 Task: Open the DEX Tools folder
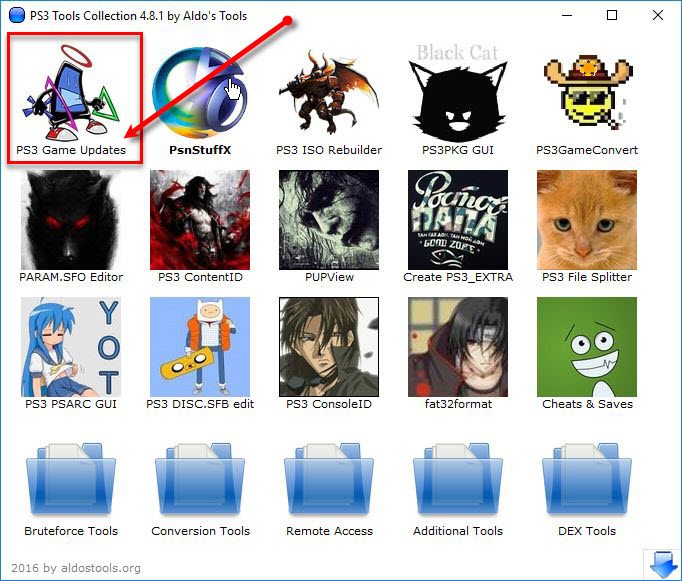point(587,478)
